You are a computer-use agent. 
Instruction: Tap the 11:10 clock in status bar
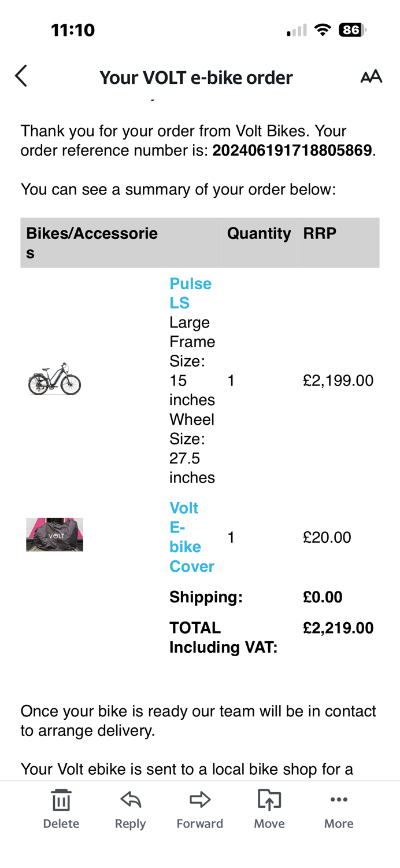(x=73, y=30)
